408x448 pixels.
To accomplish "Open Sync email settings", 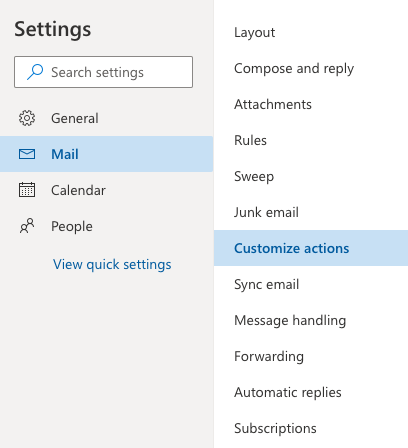I will pyautogui.click(x=266, y=284).
